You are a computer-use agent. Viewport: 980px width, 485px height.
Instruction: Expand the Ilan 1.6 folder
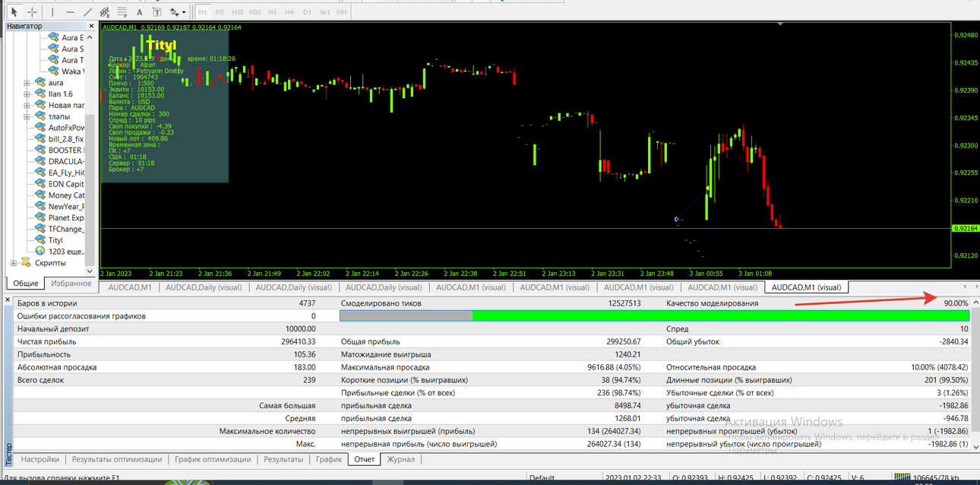(27, 94)
